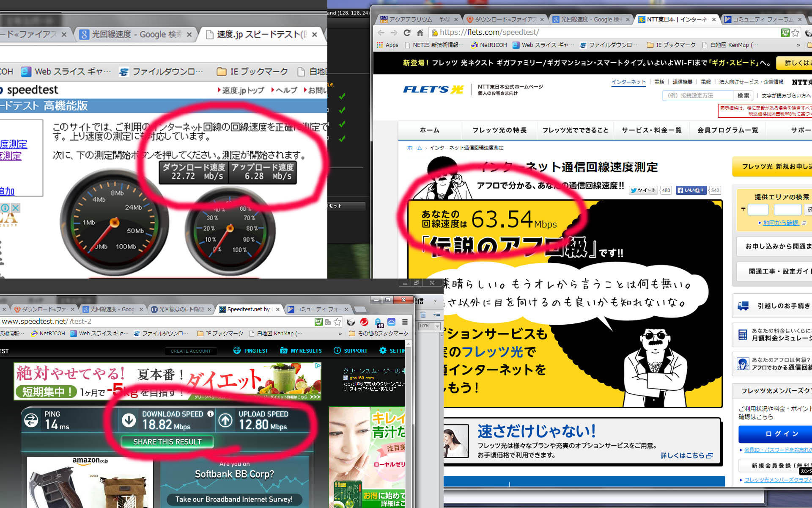Open the home page icon in flets.com window
Image resolution: width=812 pixels, height=508 pixels.
pos(420,33)
